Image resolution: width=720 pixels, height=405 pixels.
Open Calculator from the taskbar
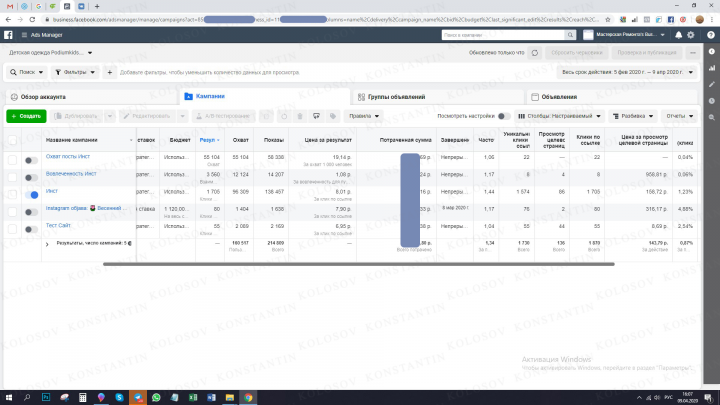[x=83, y=397]
